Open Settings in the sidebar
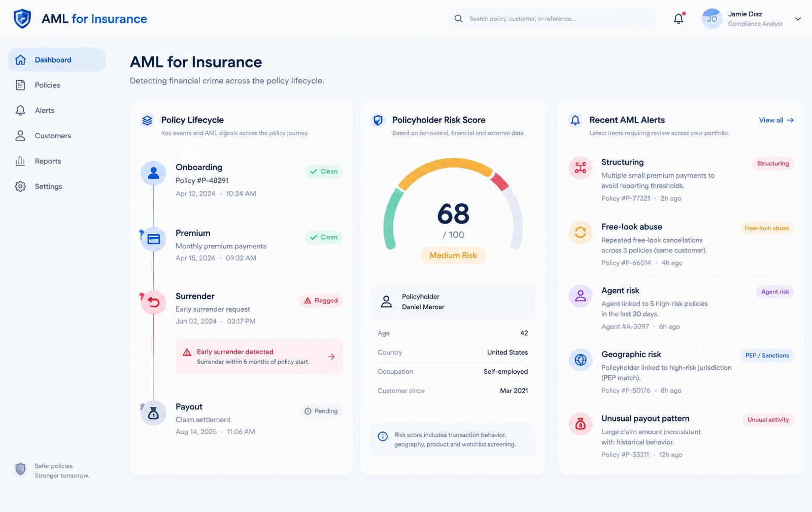Image resolution: width=812 pixels, height=512 pixels. coord(57,186)
